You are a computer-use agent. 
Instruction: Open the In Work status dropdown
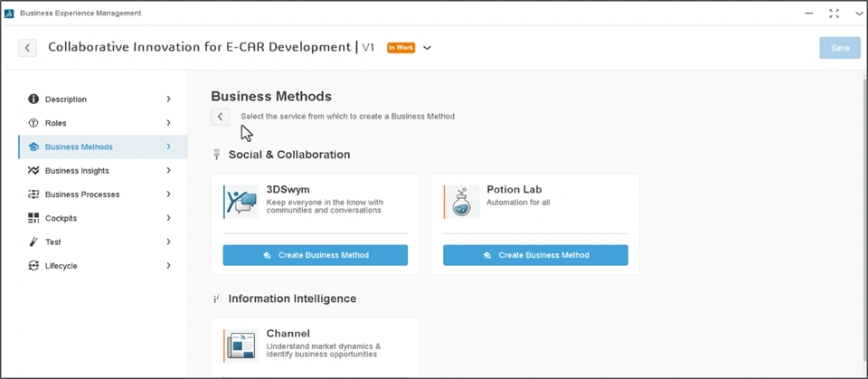tap(427, 48)
